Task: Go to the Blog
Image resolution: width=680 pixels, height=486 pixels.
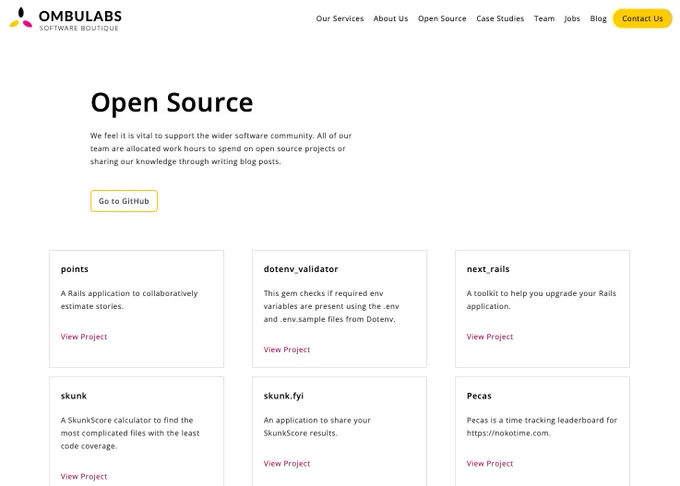Action: coord(598,19)
